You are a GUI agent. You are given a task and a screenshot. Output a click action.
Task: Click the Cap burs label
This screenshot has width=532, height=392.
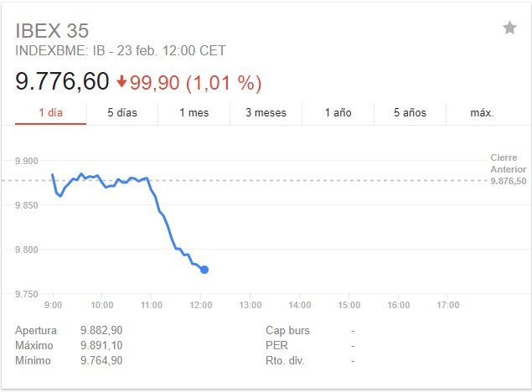[x=287, y=330]
